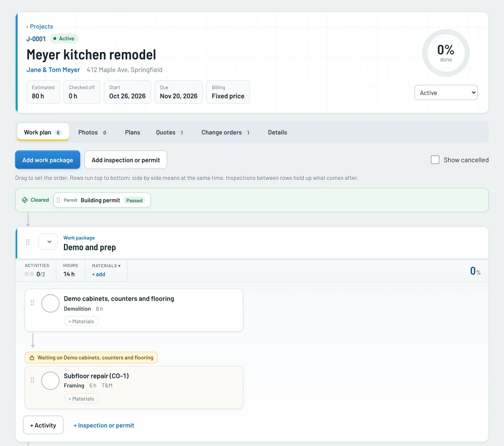Click Add inspection or permit button

coord(126,160)
